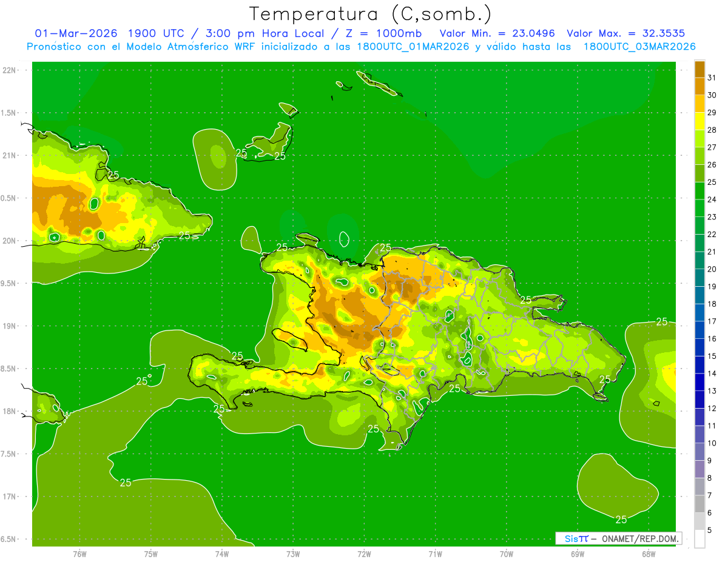
Task: Click the gray swatch between 6 and 7
Action: [x=699, y=504]
